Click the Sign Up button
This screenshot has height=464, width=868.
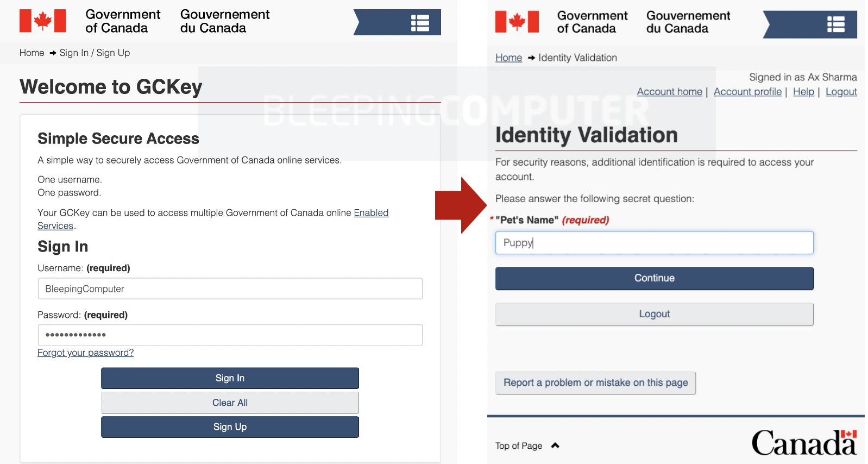tap(230, 427)
